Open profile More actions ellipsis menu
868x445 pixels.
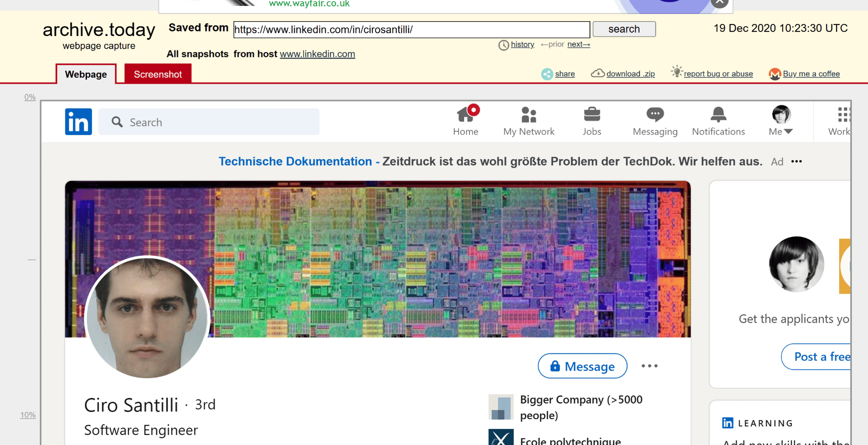pyautogui.click(x=649, y=366)
